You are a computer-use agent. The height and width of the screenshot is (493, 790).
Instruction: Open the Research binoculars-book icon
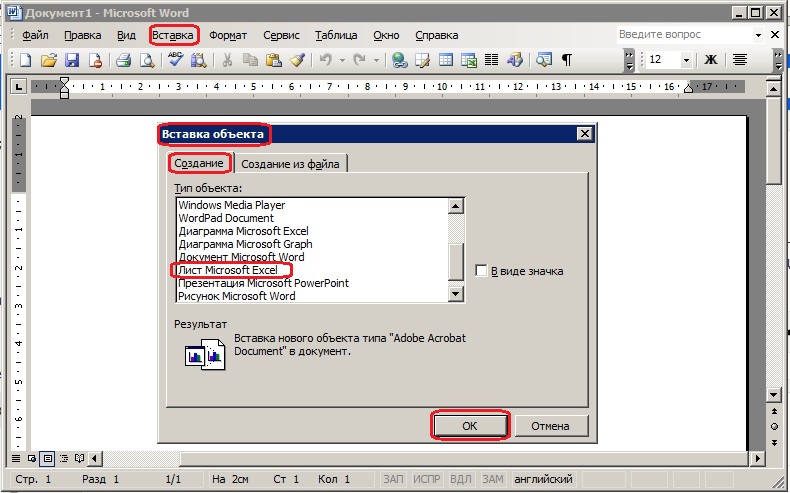click(199, 60)
